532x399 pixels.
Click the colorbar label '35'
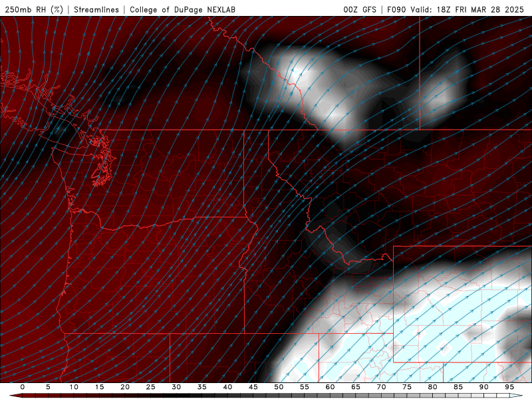202,387
